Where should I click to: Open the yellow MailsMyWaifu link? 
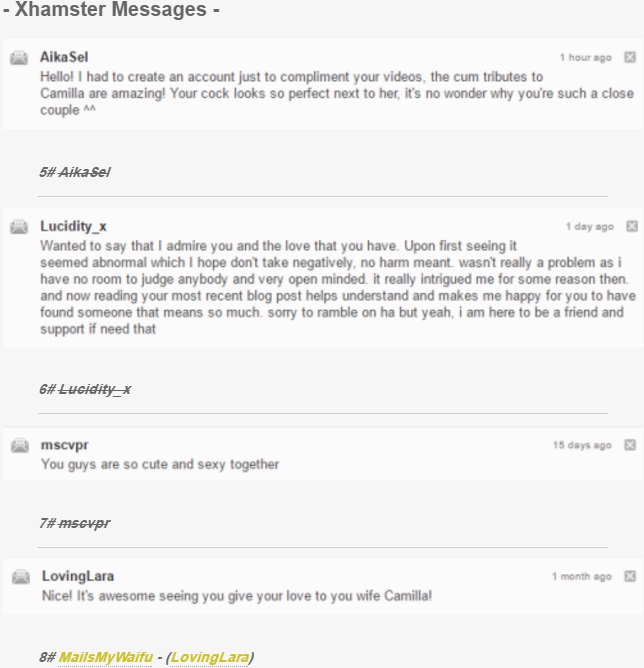click(106, 657)
